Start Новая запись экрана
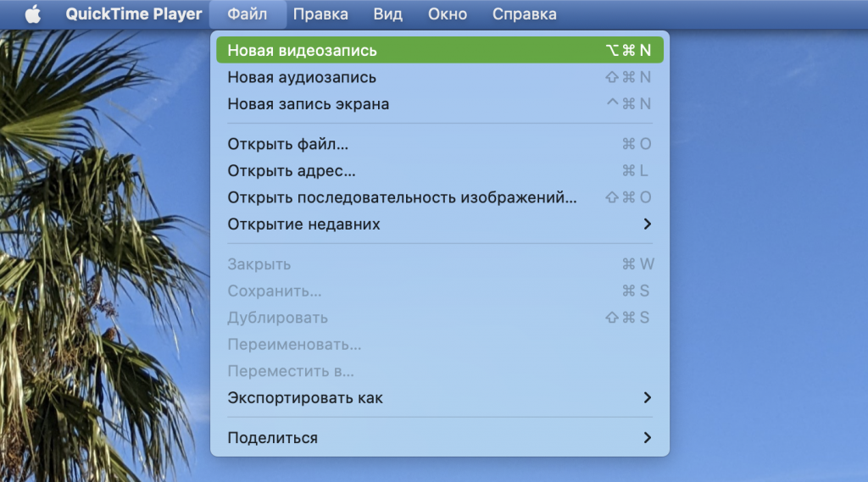 tap(440, 104)
